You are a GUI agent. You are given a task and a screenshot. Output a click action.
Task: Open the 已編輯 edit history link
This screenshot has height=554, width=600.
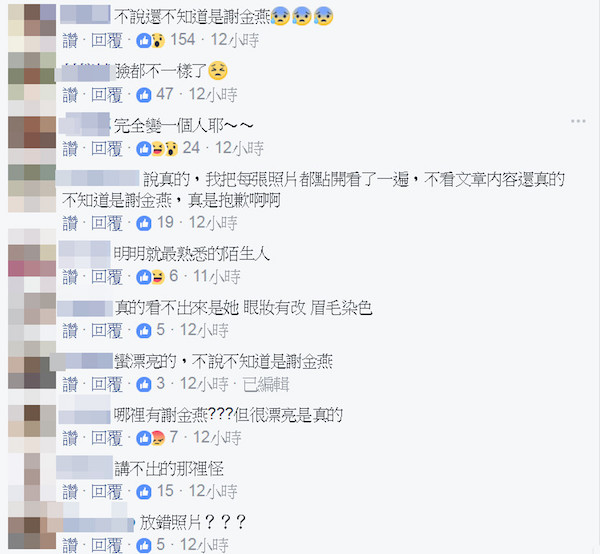[266, 385]
